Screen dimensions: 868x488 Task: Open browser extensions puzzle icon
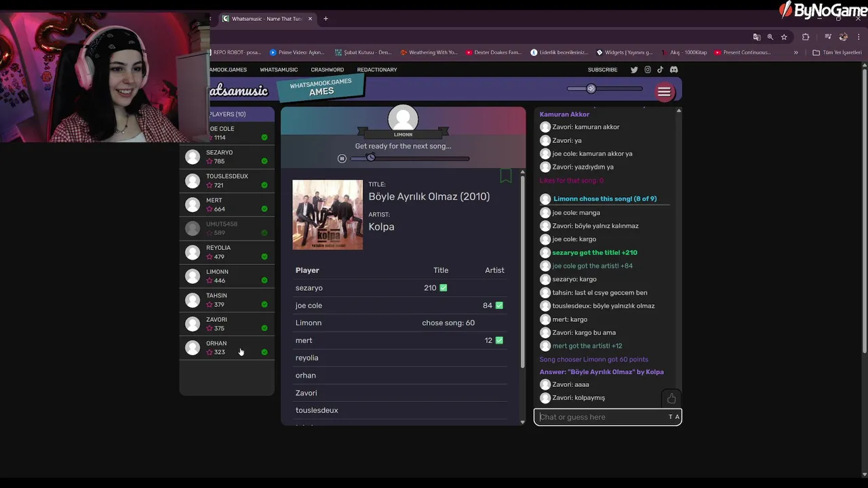tap(806, 37)
